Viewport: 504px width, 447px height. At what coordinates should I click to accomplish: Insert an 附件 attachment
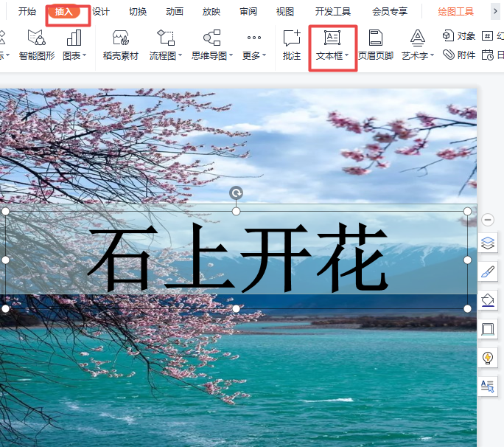click(458, 55)
